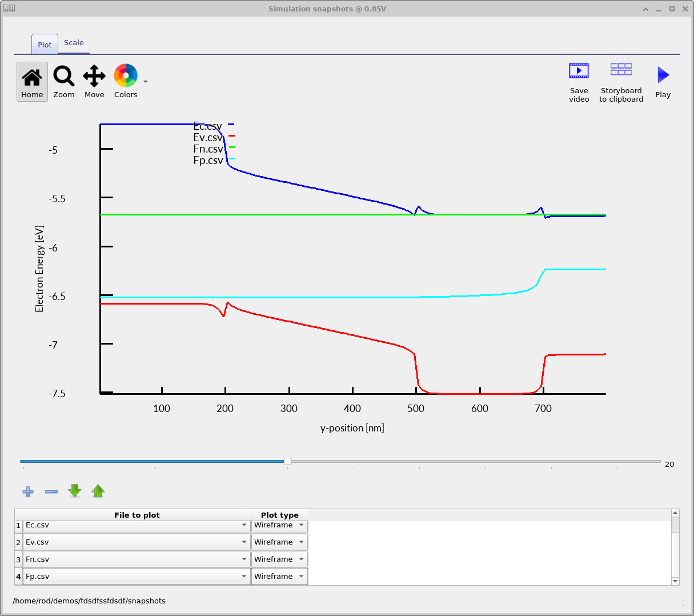The image size is (694, 616).
Task: Click the Plot type column header
Action: click(279, 515)
